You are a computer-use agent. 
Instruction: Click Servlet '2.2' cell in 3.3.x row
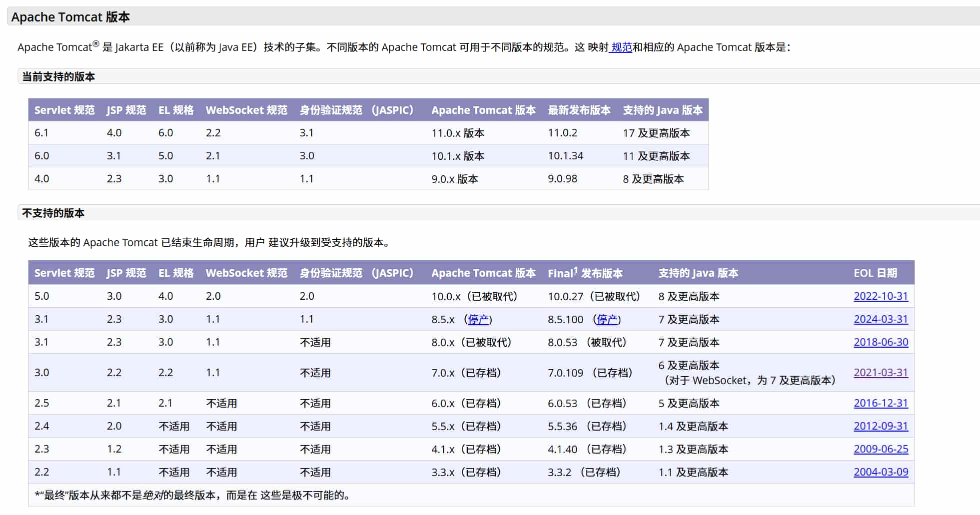41,472
